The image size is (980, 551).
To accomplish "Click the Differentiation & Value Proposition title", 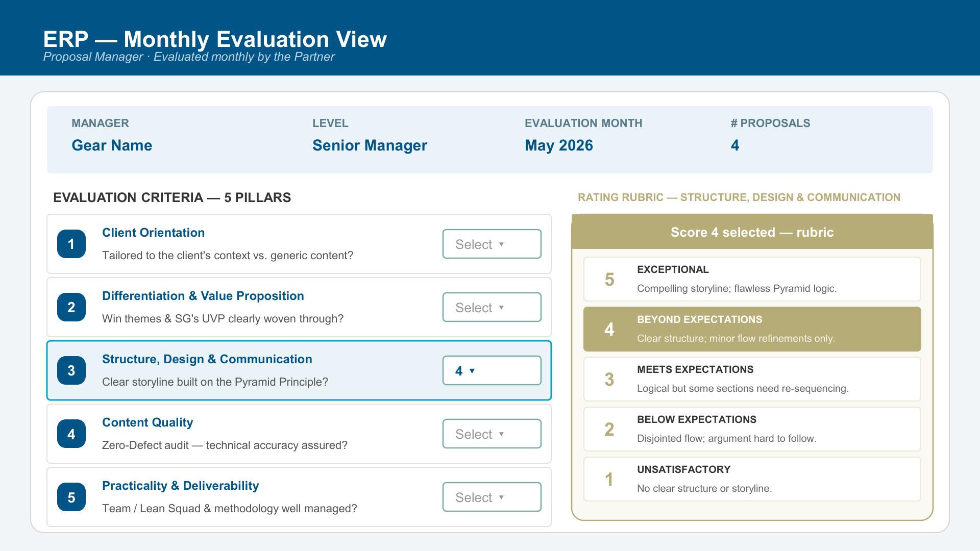I will coord(203,296).
